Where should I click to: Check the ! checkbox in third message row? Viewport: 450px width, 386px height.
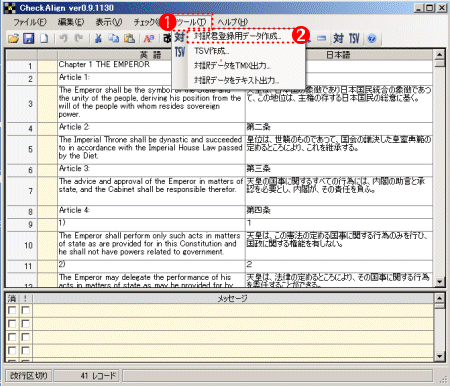tap(25, 337)
